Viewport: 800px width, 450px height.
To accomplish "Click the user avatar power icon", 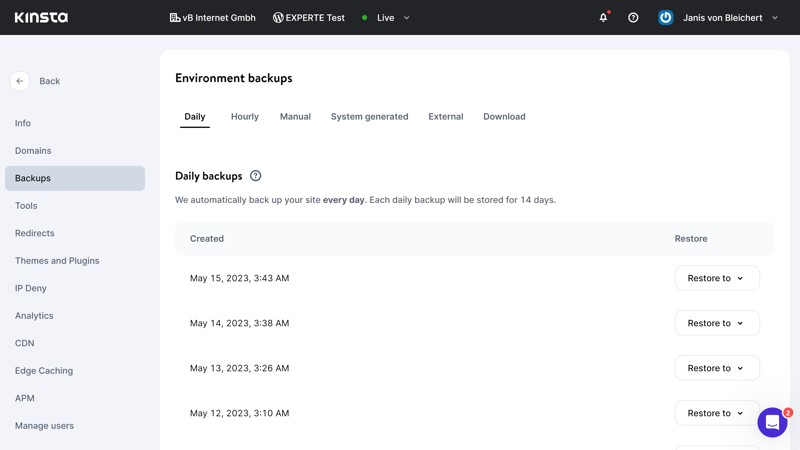I will [x=665, y=17].
